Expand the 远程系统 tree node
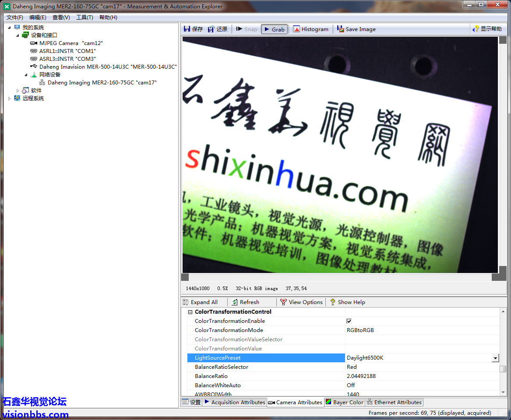511x420 pixels. click(x=9, y=98)
